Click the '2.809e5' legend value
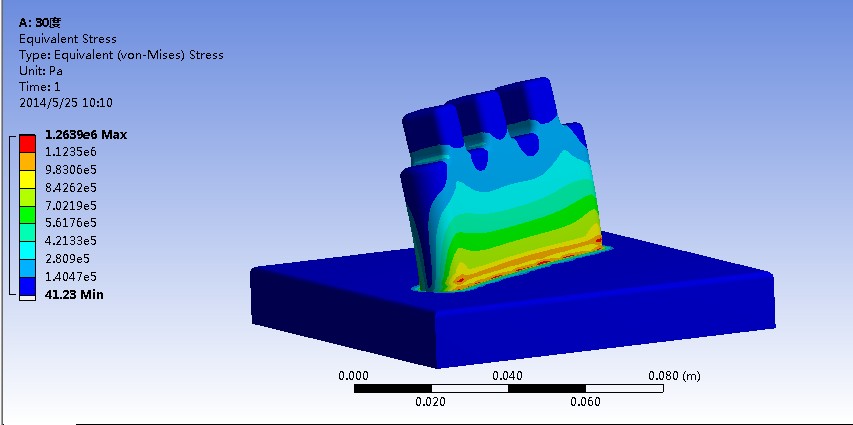Viewport: 853px width, 425px height. tap(67, 258)
